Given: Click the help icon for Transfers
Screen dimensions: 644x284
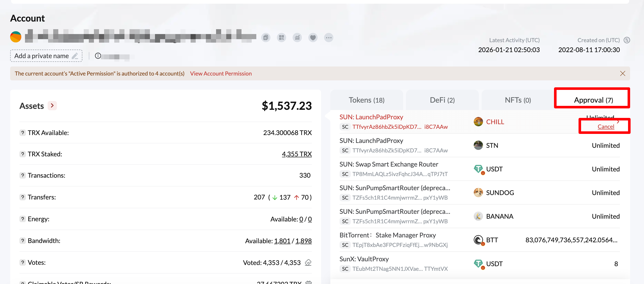Looking at the screenshot, I should point(22,197).
